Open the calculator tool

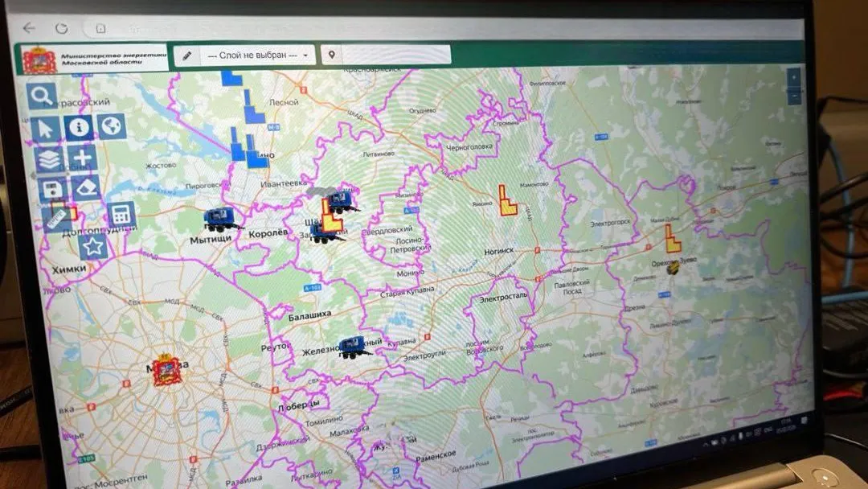121,215
